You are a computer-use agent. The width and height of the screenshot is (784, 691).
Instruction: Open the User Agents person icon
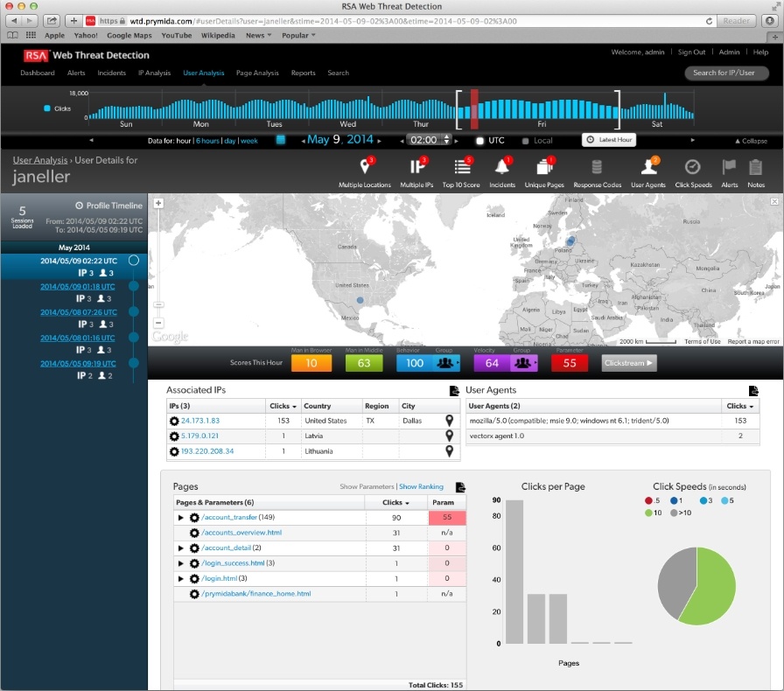648,166
